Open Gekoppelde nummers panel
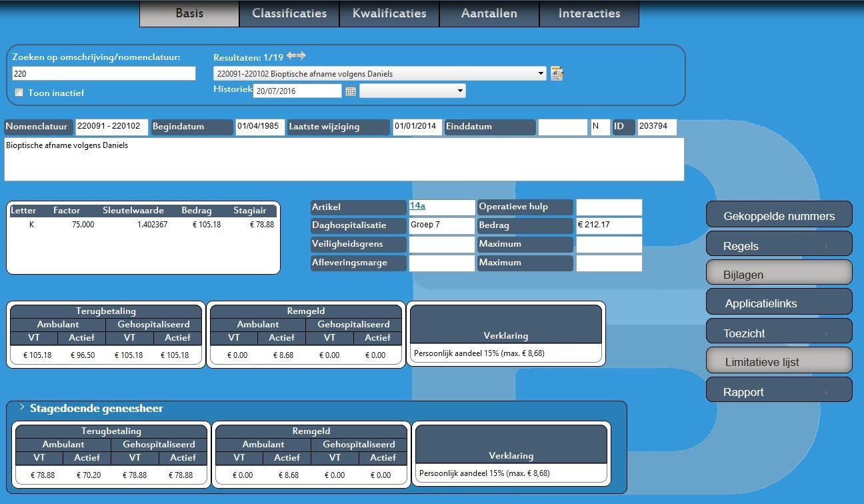This screenshot has height=504, width=864. pos(779,215)
